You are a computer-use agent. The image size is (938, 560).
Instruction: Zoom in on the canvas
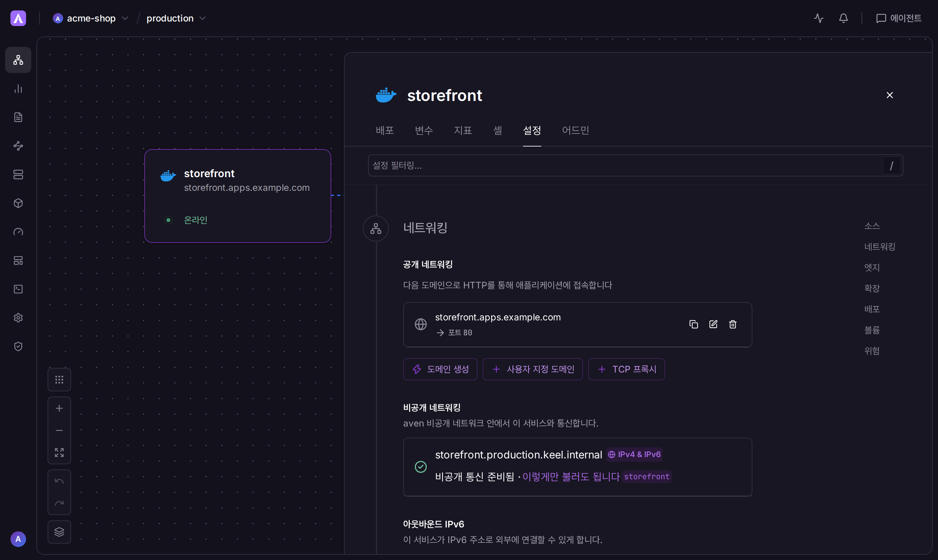(x=59, y=408)
